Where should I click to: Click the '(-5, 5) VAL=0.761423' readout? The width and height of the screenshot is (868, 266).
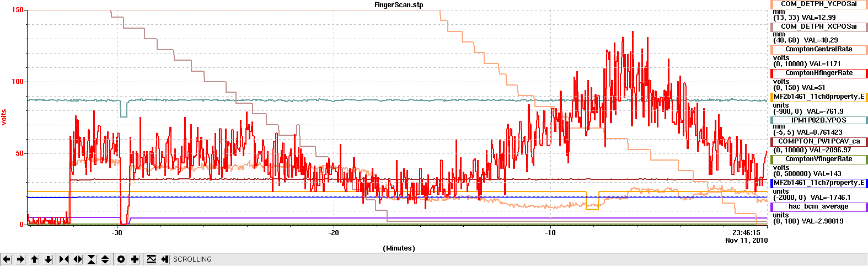pos(808,132)
